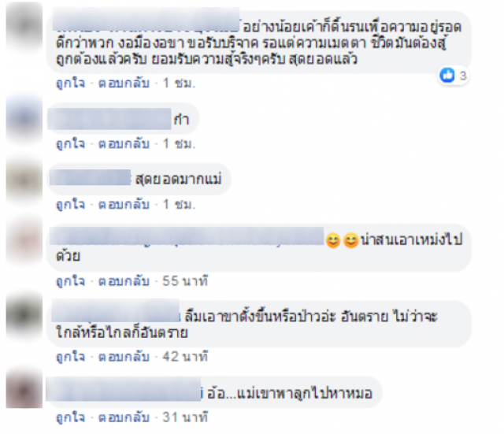504x434 pixels.
Task: Reply to first comment with ตอบกลับ
Action: [124, 83]
